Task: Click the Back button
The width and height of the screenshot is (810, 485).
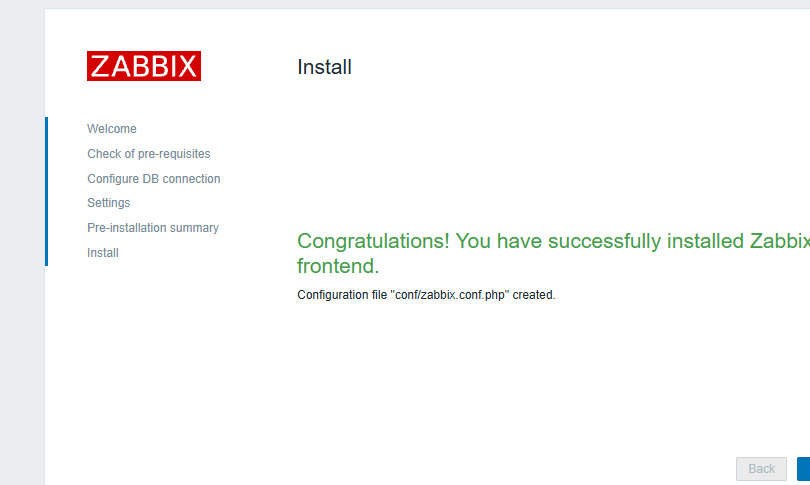Action: pyautogui.click(x=761, y=469)
